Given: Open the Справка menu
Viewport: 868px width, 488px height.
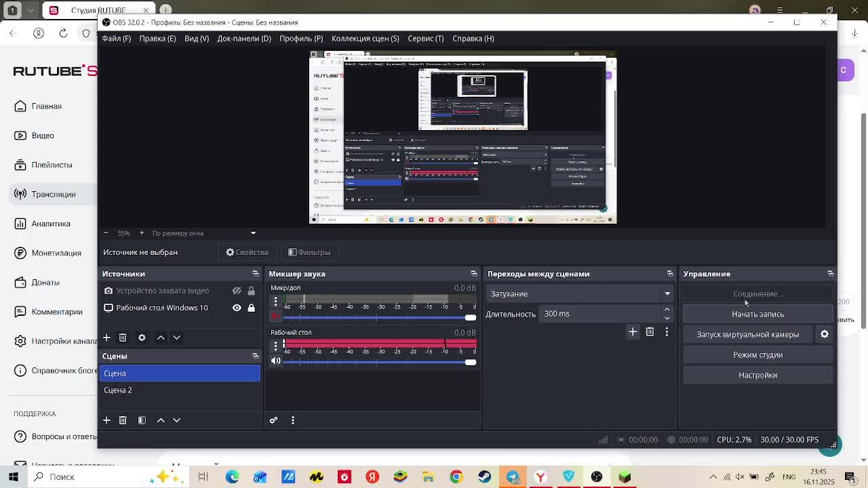Looking at the screenshot, I should (473, 39).
